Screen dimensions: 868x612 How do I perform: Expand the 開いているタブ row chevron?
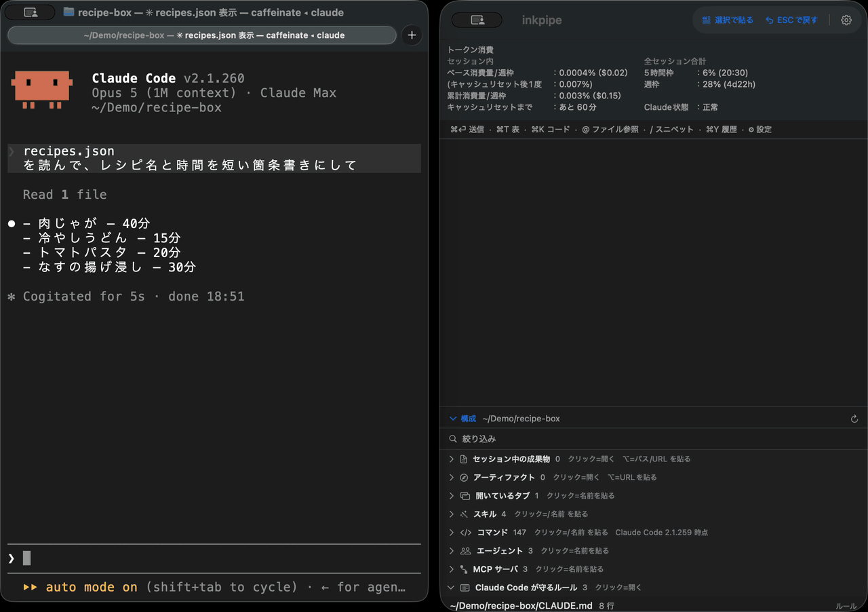coord(452,496)
